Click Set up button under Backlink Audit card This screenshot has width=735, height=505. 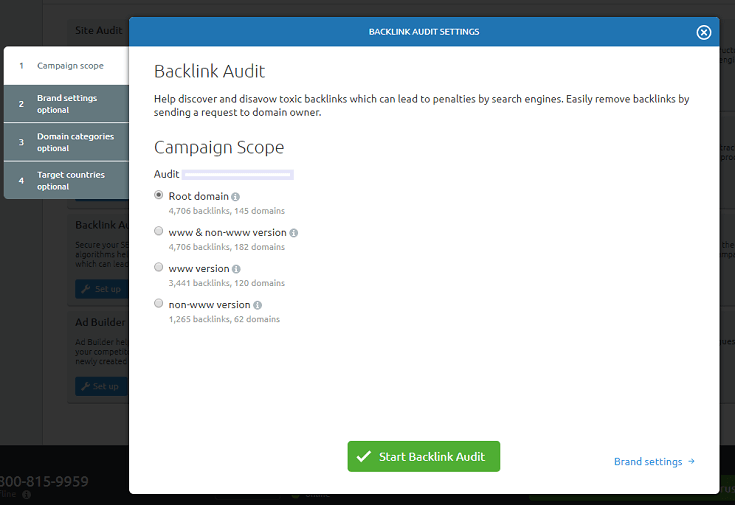click(101, 289)
